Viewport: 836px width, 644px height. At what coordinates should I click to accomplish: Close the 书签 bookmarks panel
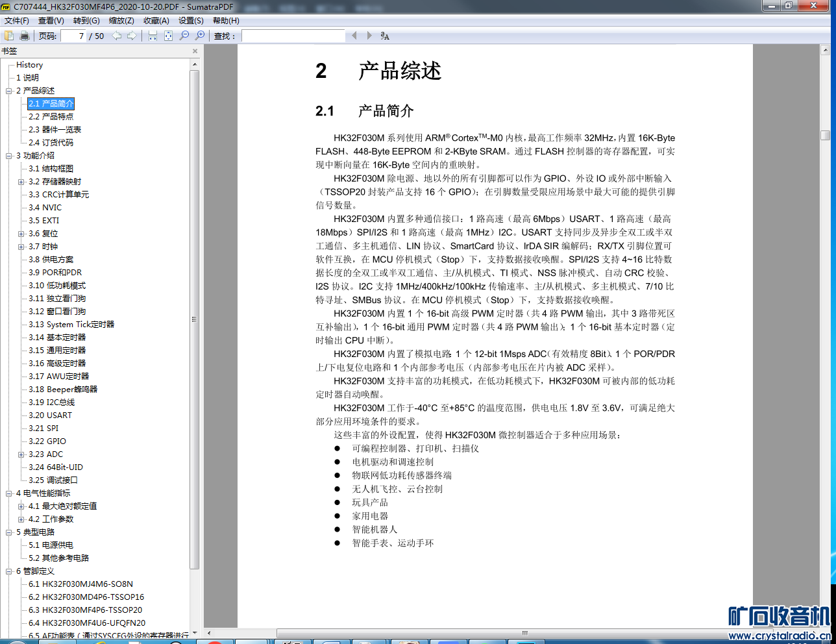click(x=195, y=51)
